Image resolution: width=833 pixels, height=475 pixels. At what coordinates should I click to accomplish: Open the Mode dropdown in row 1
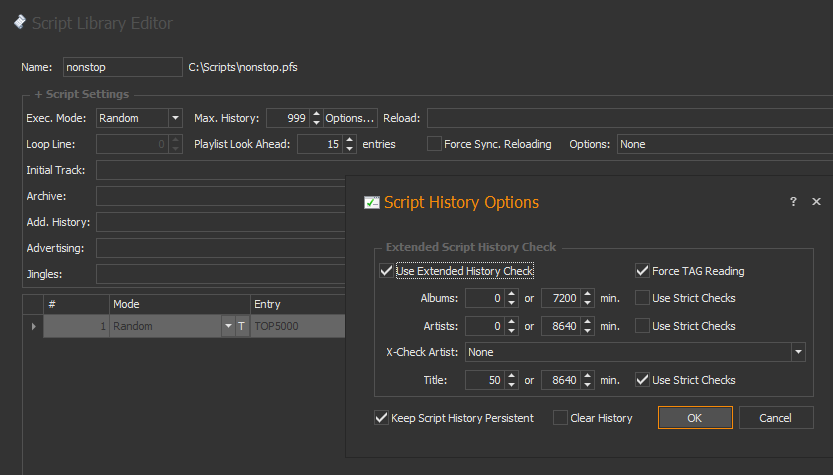[x=228, y=326]
